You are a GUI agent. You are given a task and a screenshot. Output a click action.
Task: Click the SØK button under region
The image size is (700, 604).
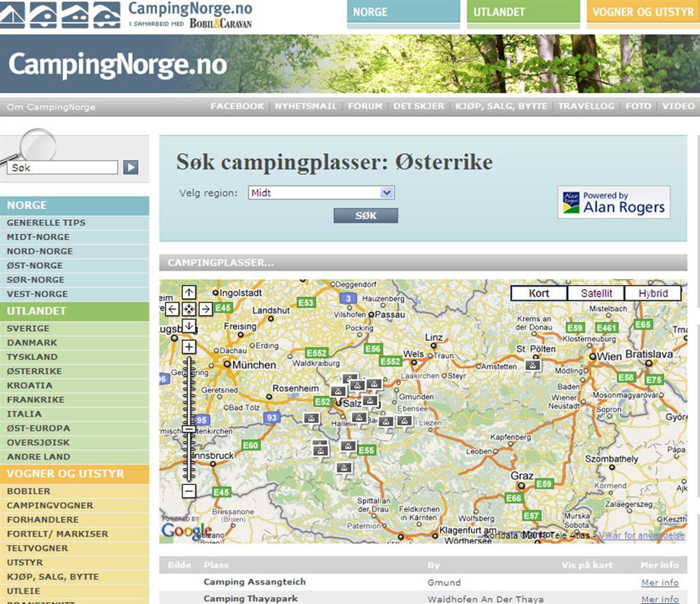(x=366, y=215)
